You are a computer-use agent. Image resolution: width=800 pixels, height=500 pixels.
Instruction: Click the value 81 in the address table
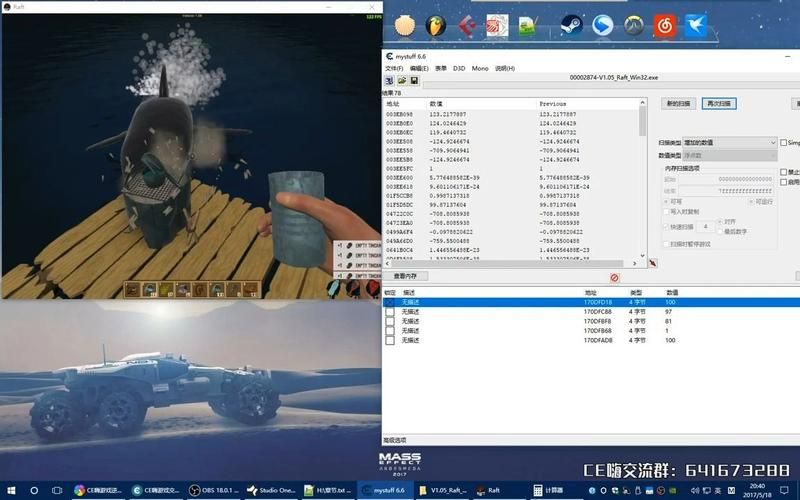668,321
